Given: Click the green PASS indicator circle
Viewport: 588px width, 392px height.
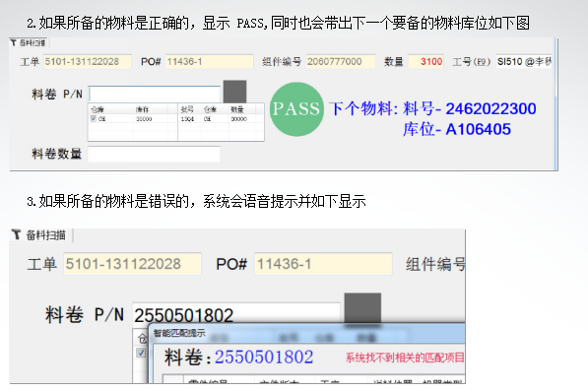Looking at the screenshot, I should click(296, 109).
